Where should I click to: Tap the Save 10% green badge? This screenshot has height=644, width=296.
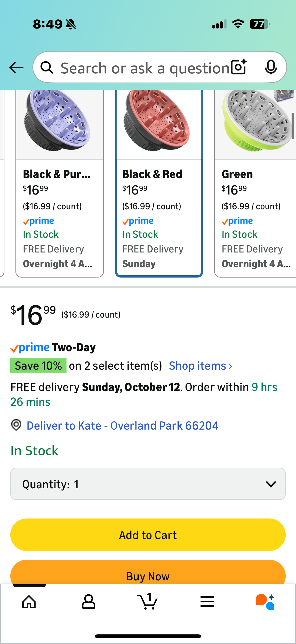(x=38, y=365)
